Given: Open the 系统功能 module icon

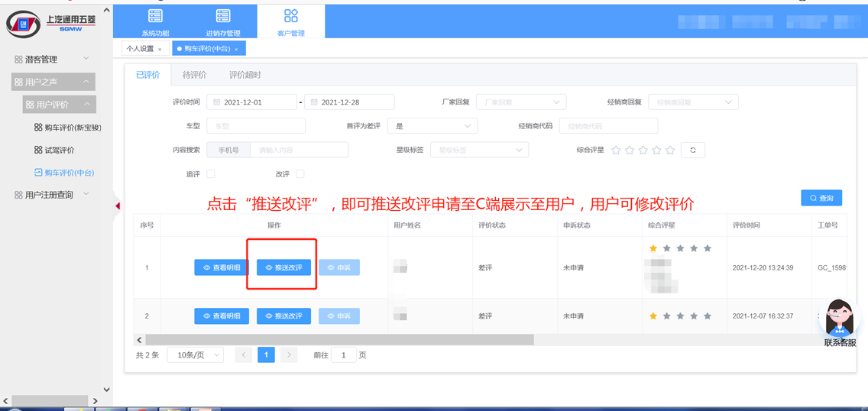Looking at the screenshot, I should click(156, 16).
